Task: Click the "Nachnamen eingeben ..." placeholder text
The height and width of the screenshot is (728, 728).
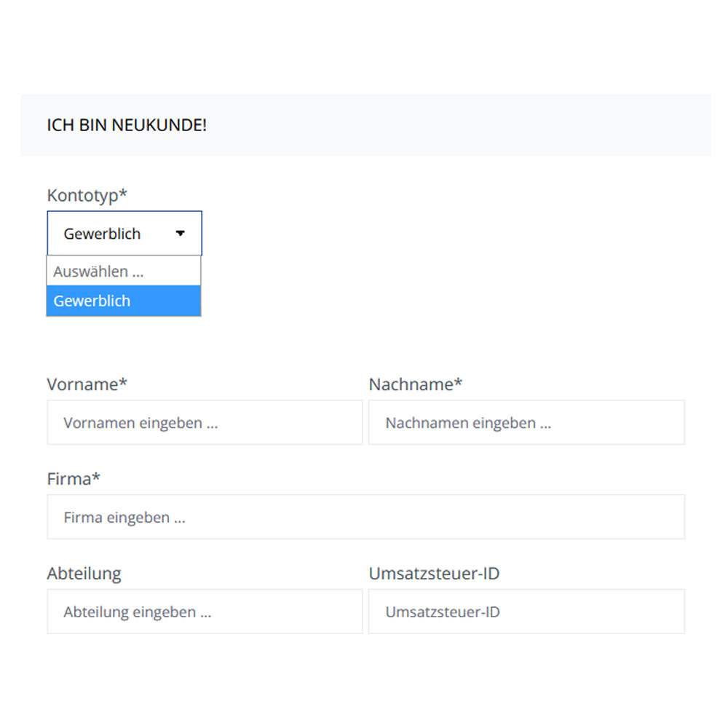Action: click(467, 422)
